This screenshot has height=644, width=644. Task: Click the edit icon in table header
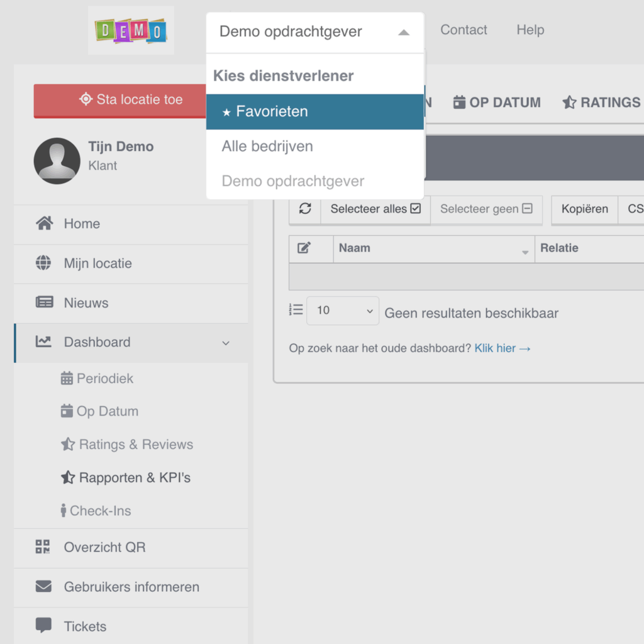click(304, 248)
